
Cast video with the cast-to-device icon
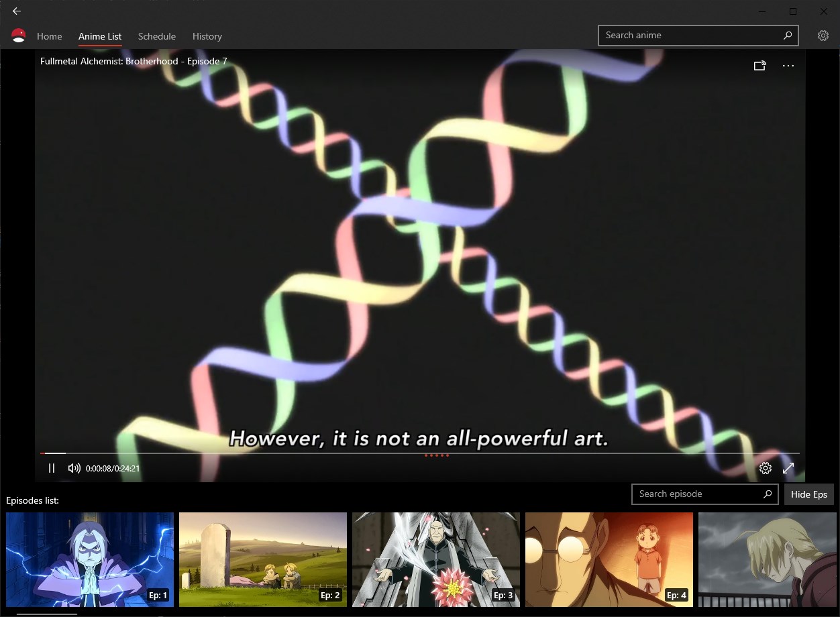pyautogui.click(x=760, y=66)
